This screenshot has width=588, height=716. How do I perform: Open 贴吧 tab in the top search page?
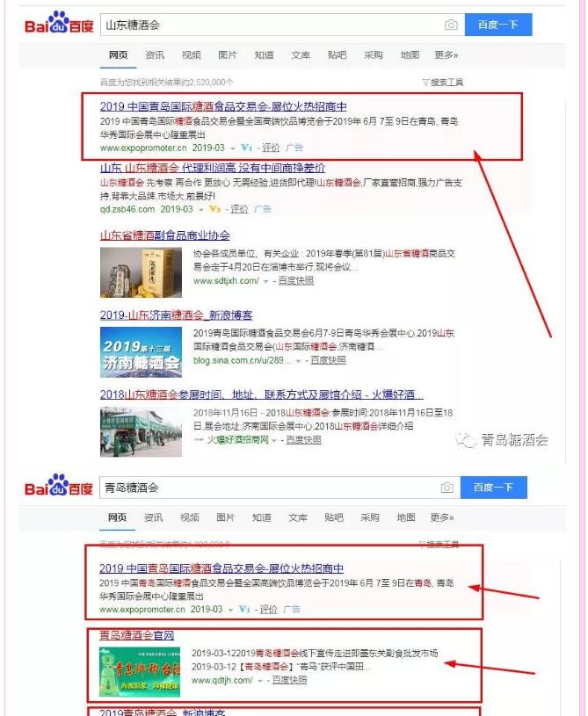[x=338, y=54]
